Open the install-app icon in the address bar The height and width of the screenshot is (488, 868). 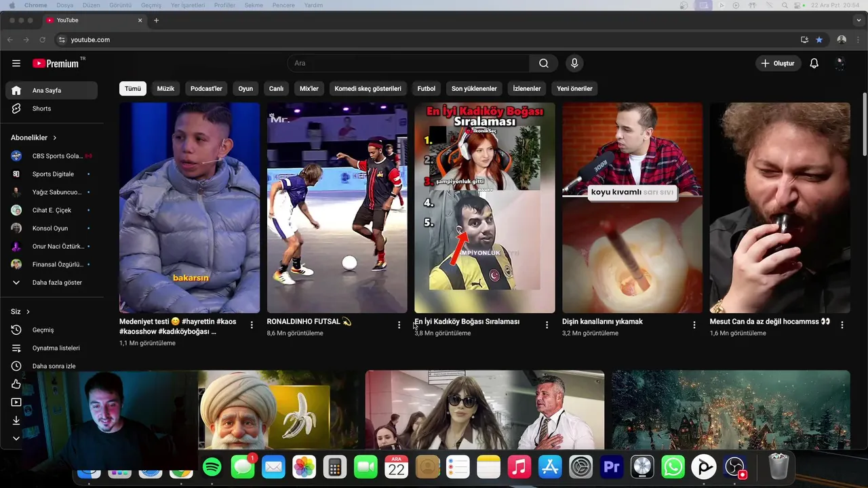pos(804,40)
